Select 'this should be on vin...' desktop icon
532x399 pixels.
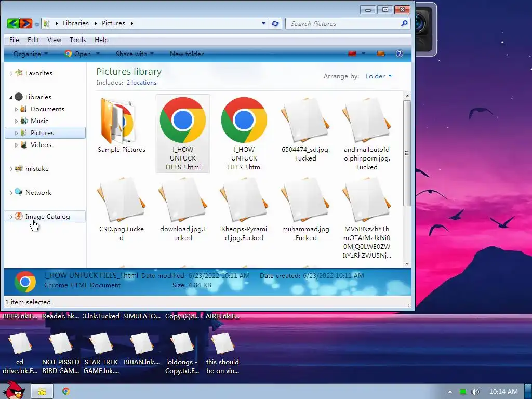coord(222,353)
